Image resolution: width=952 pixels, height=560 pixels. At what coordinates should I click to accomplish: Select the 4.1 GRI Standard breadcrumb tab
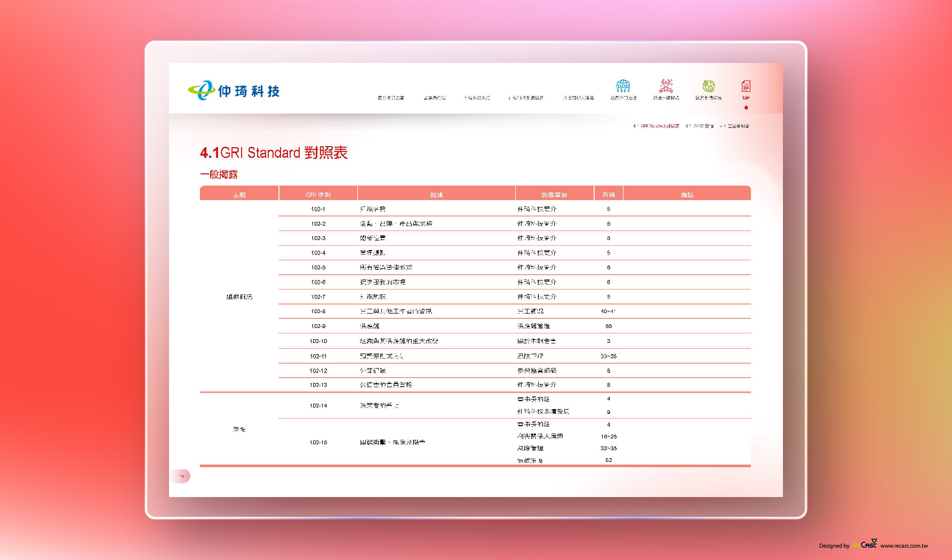pyautogui.click(x=656, y=126)
